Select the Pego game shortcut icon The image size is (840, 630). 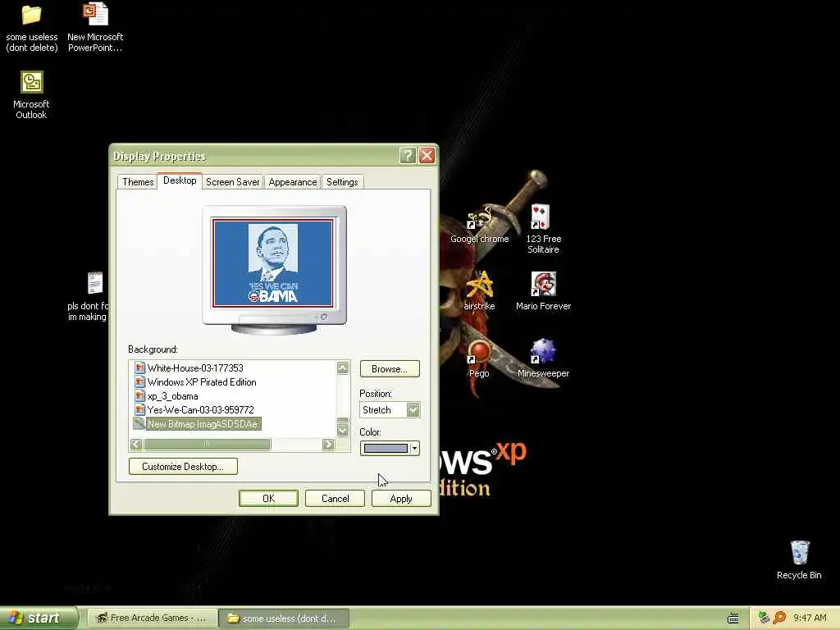[x=479, y=351]
